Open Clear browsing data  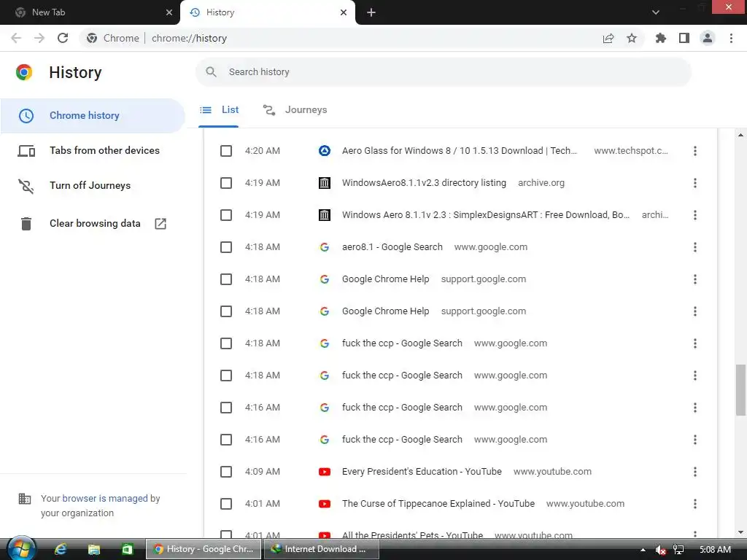tap(93, 223)
